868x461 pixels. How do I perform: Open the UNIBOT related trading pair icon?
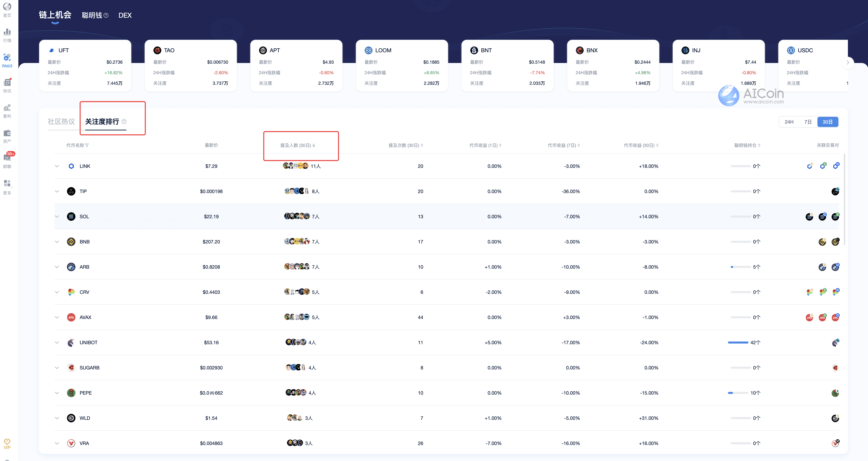click(835, 343)
